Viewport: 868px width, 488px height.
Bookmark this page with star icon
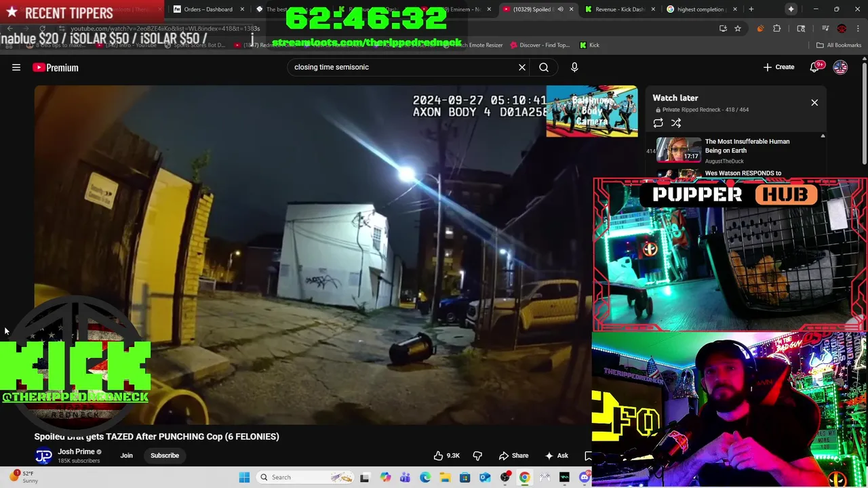point(738,28)
